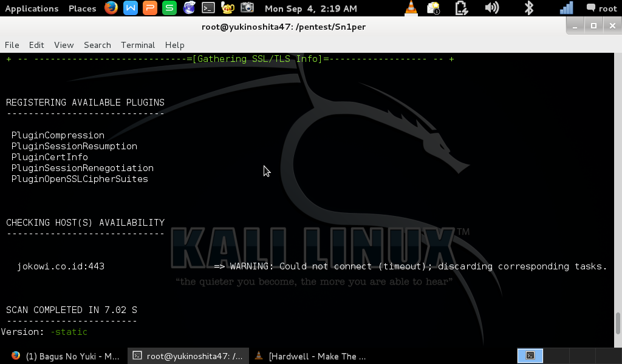Open the terminal File menu

pyautogui.click(x=12, y=45)
